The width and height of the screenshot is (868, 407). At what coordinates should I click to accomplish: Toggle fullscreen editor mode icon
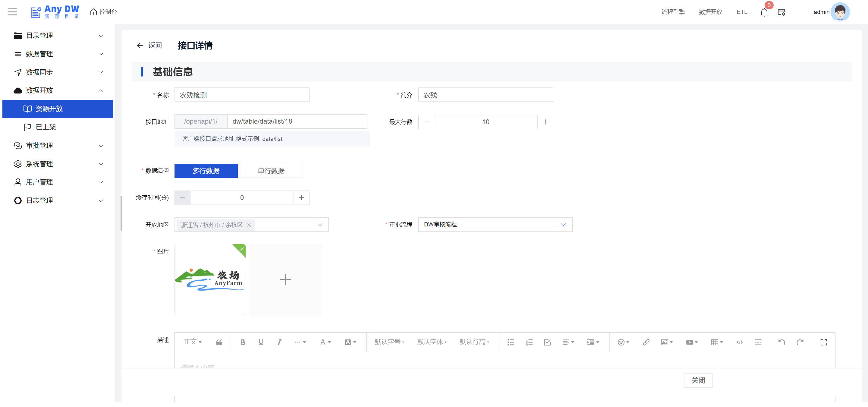(x=823, y=342)
